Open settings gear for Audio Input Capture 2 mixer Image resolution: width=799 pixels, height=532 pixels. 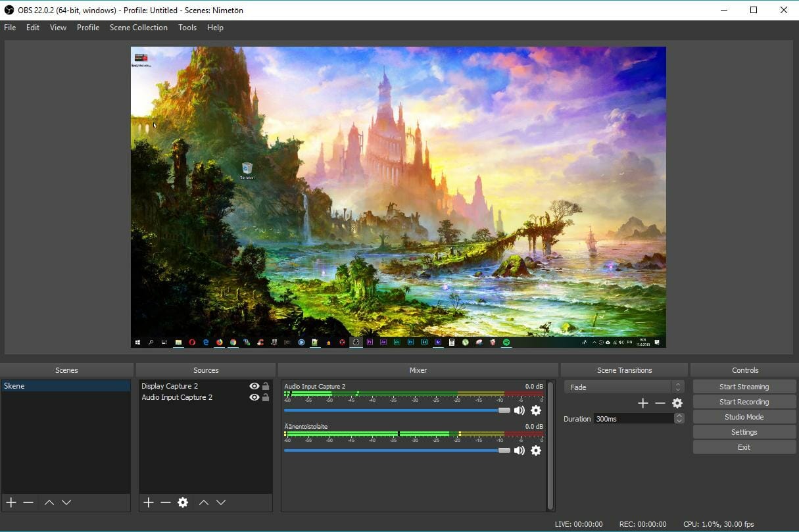point(536,410)
